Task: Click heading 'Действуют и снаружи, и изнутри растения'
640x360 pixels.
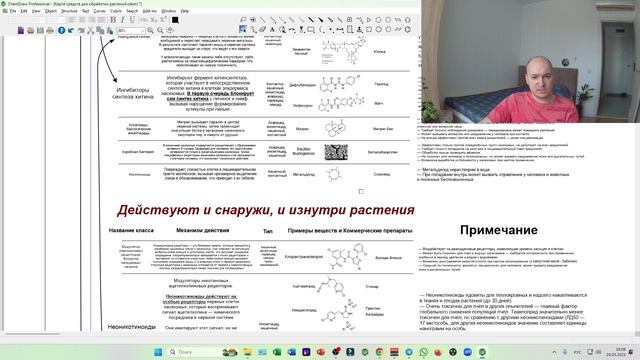Action: pyautogui.click(x=266, y=210)
